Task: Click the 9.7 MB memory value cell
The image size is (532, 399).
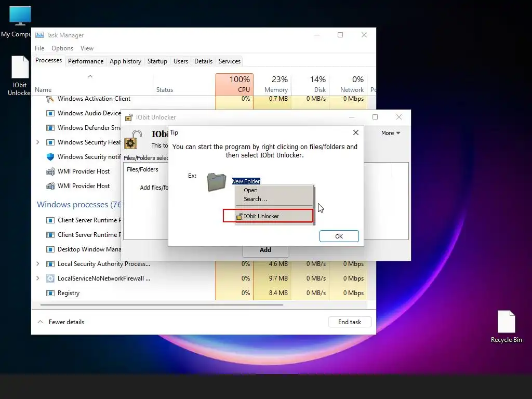Action: click(x=278, y=278)
